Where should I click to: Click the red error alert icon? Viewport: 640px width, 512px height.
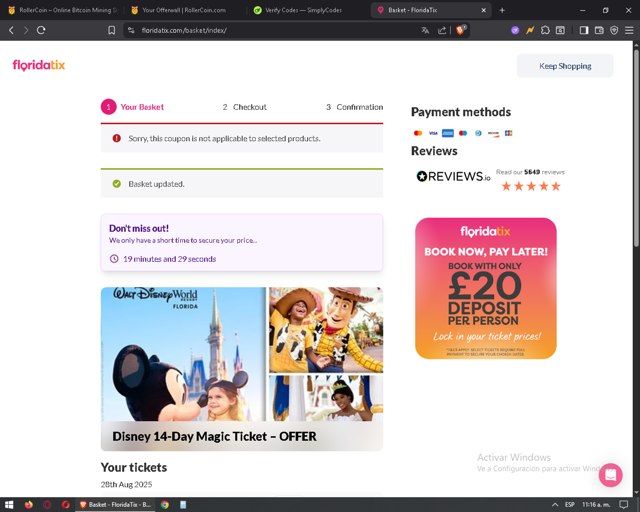coord(116,138)
